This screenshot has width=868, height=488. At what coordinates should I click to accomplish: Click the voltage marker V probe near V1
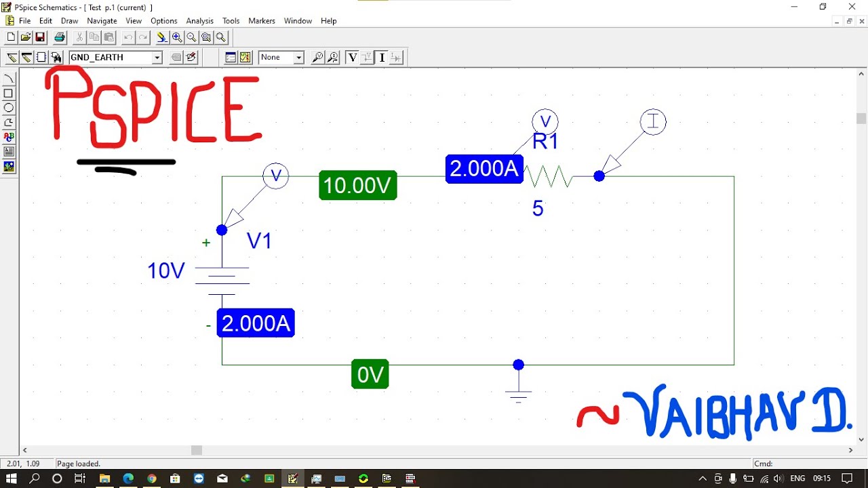pos(276,176)
